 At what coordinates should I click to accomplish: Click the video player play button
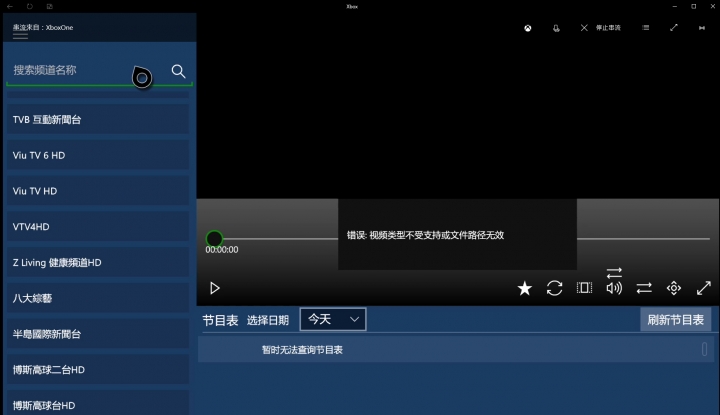click(214, 288)
